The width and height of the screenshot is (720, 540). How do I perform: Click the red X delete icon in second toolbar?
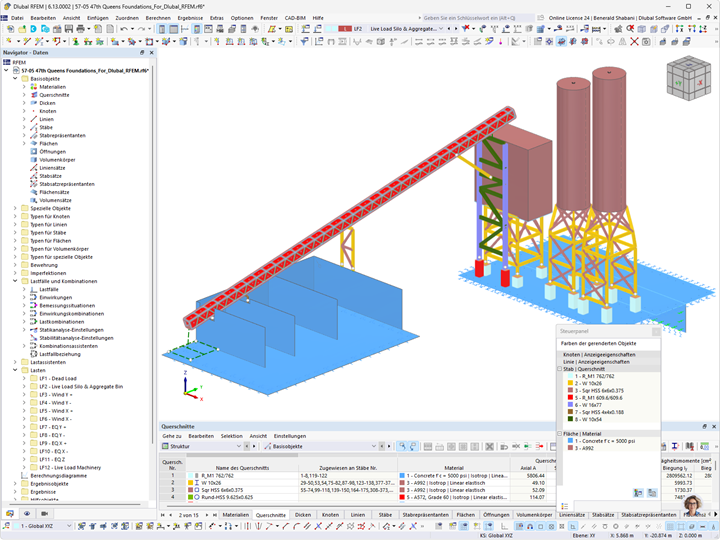(x=634, y=42)
